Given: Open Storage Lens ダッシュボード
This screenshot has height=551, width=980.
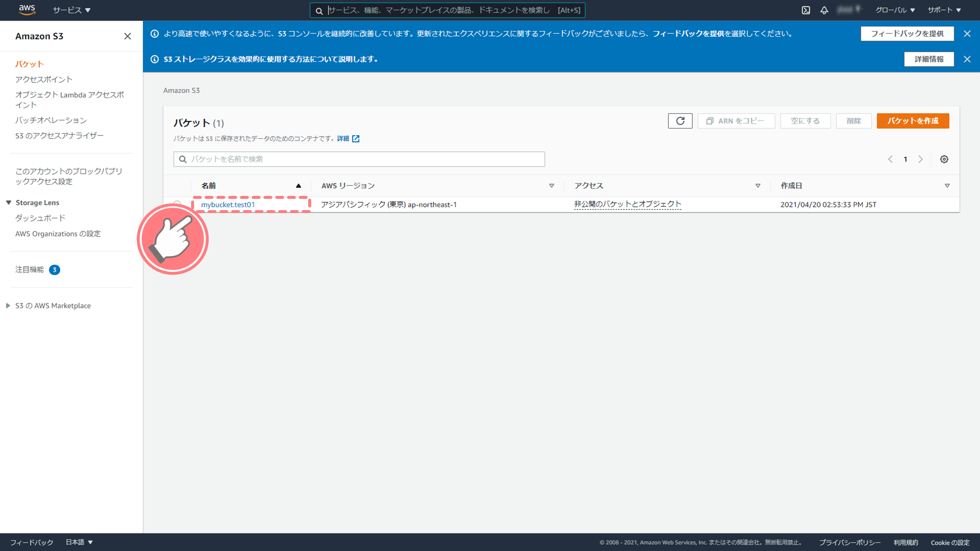Looking at the screenshot, I should pyautogui.click(x=40, y=218).
